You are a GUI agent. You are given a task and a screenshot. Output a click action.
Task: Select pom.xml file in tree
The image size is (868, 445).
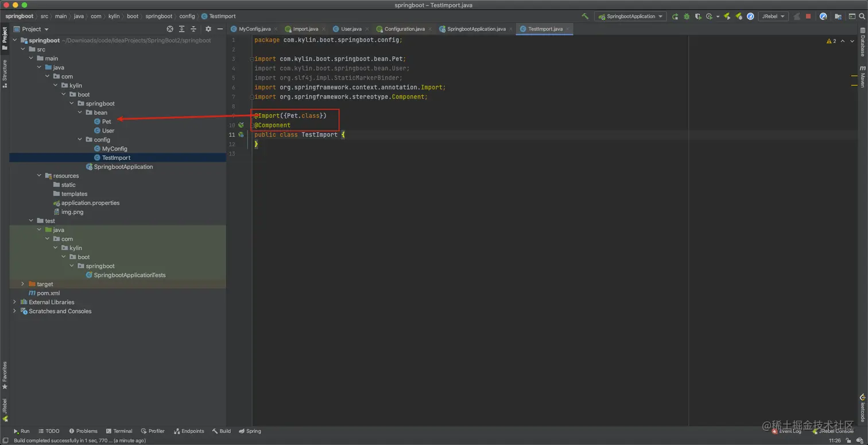pos(44,293)
